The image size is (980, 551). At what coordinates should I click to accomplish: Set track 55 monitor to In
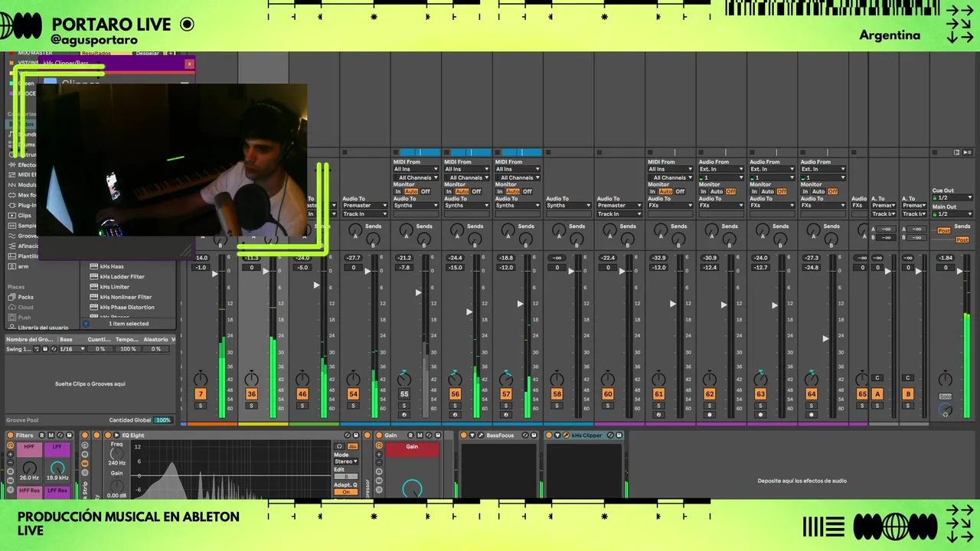[398, 191]
